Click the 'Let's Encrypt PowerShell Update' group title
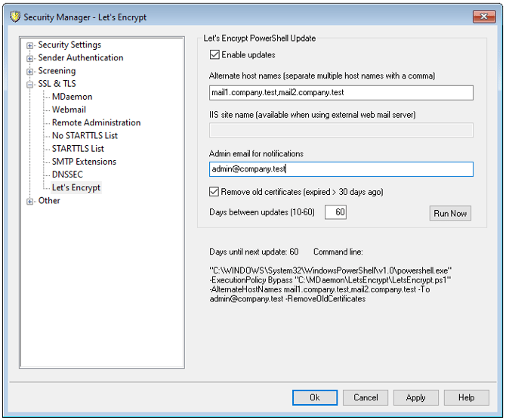 [x=260, y=38]
